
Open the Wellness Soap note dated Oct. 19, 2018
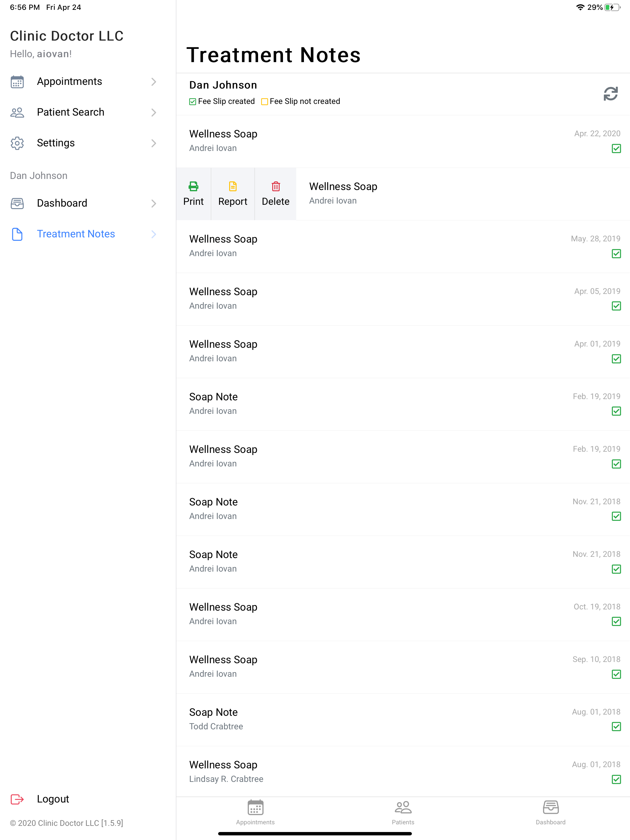click(x=403, y=614)
